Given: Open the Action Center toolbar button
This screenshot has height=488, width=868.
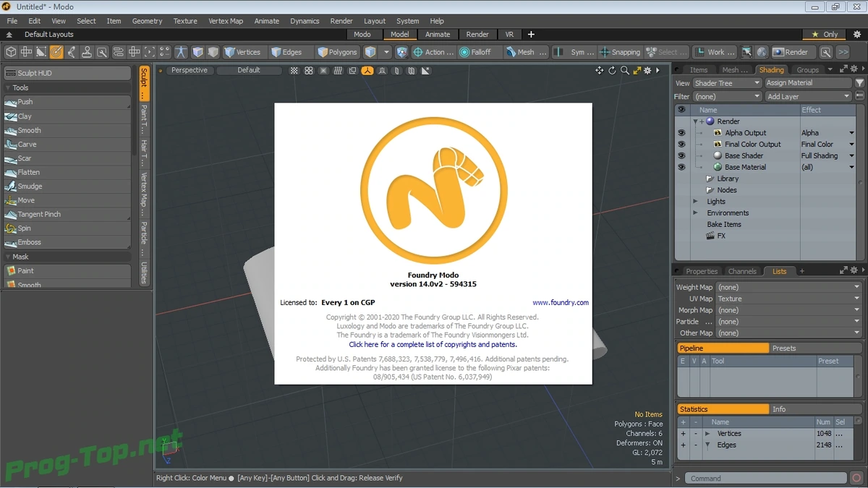Looking at the screenshot, I should 433,52.
